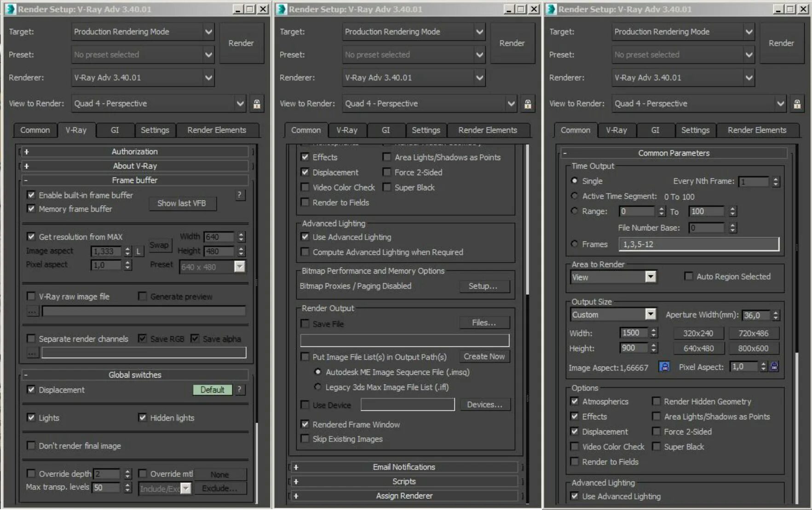Expand the About V-Ray rollout

(135, 166)
